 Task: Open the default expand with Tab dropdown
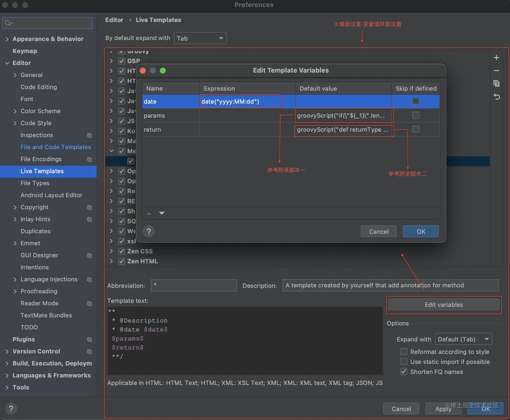(200, 38)
